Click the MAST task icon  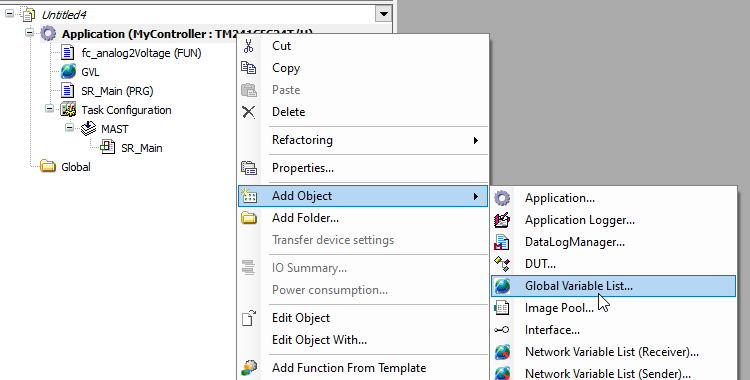[88, 129]
